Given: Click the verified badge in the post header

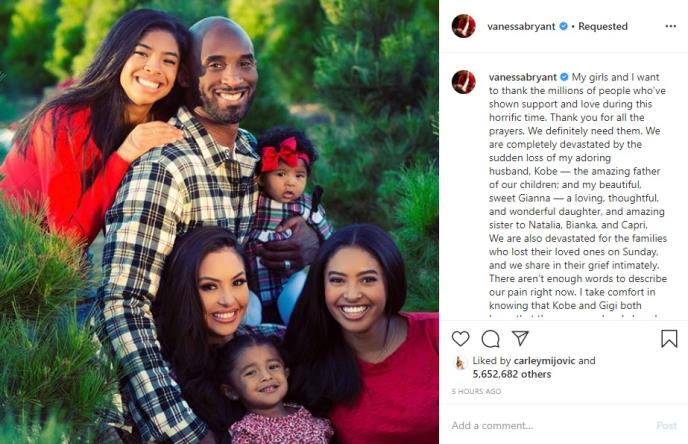Looking at the screenshot, I should click(x=563, y=26).
